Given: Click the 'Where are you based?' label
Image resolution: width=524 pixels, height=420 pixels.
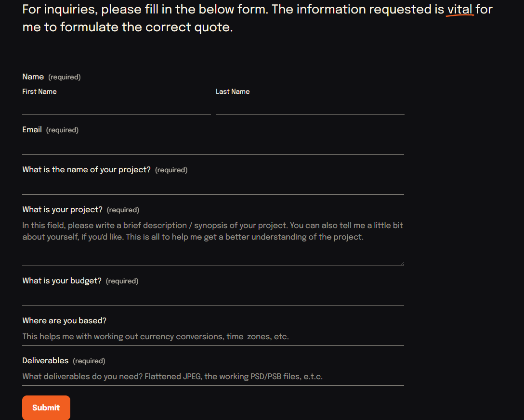Looking at the screenshot, I should click(x=64, y=320).
